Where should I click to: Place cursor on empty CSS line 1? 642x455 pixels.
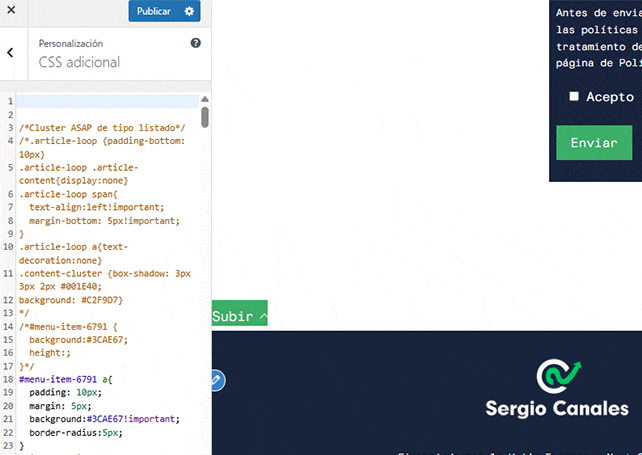pyautogui.click(x=108, y=102)
